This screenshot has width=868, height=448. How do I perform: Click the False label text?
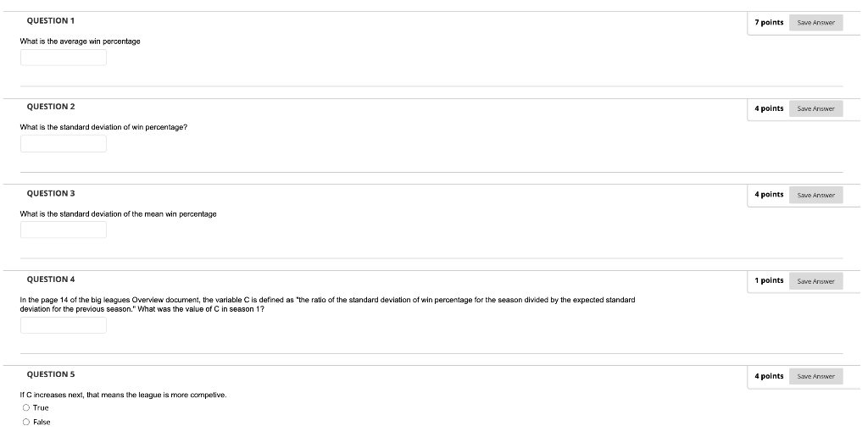[42, 423]
